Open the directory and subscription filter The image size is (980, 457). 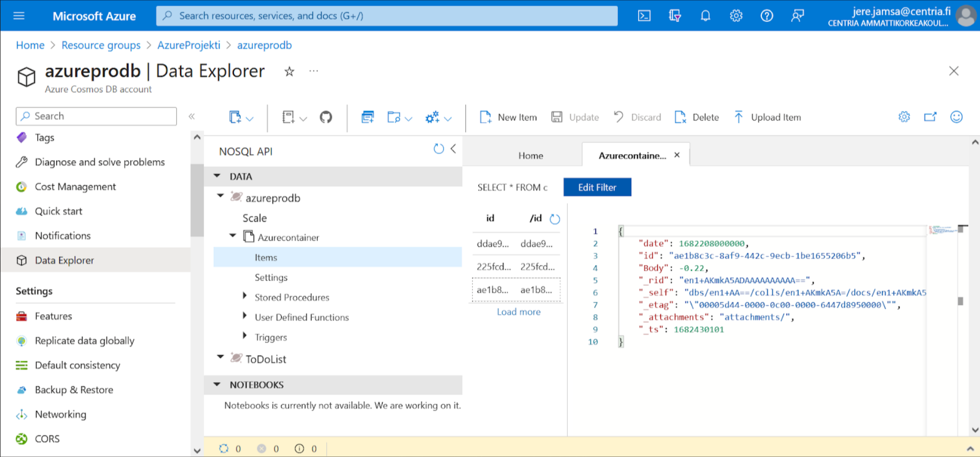[675, 16]
